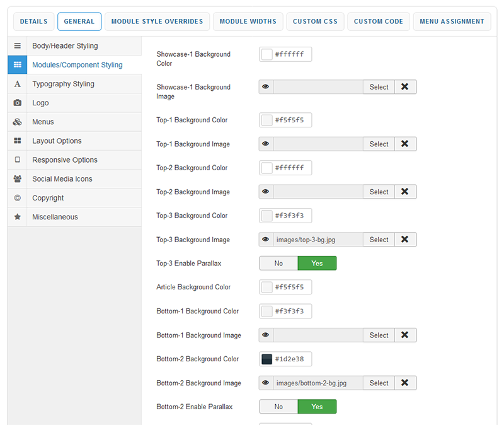Click the camera icon beside Logo

click(x=17, y=103)
